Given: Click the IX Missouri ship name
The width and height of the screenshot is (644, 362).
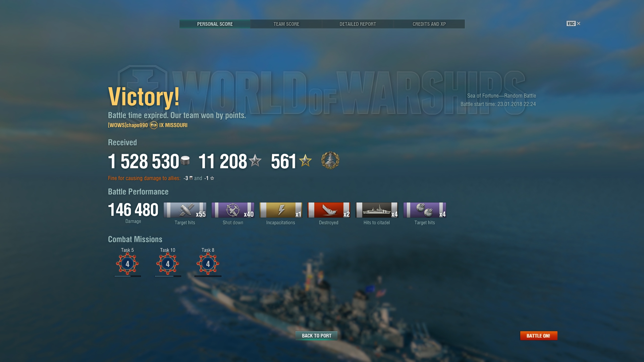Looking at the screenshot, I should pyautogui.click(x=173, y=125).
